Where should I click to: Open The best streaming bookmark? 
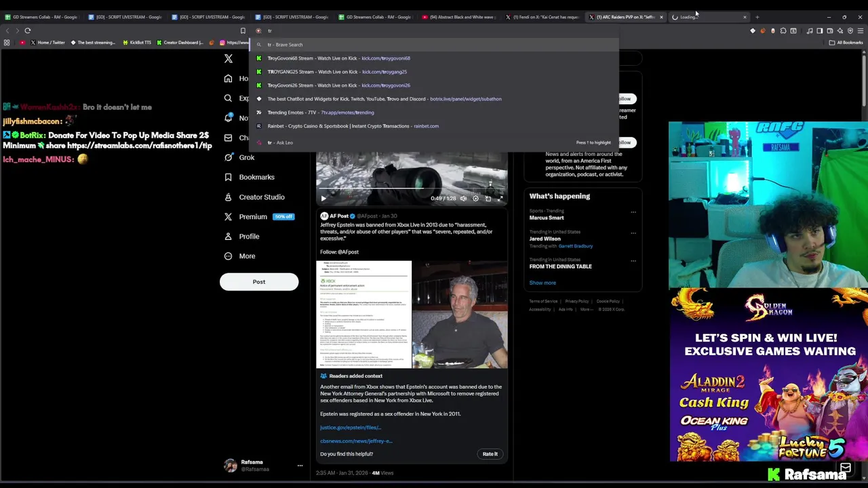[x=93, y=43]
